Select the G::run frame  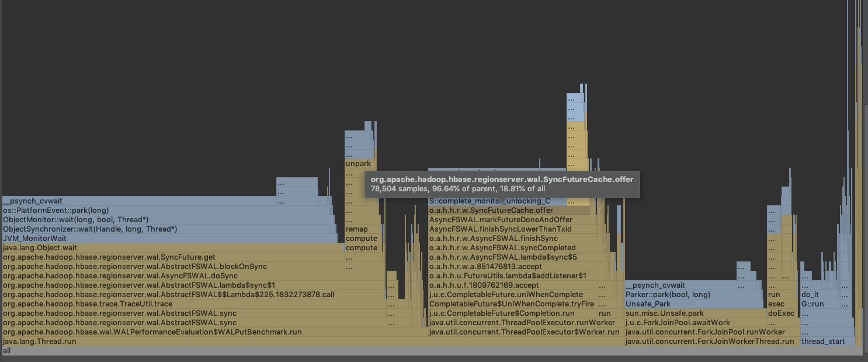coord(820,304)
